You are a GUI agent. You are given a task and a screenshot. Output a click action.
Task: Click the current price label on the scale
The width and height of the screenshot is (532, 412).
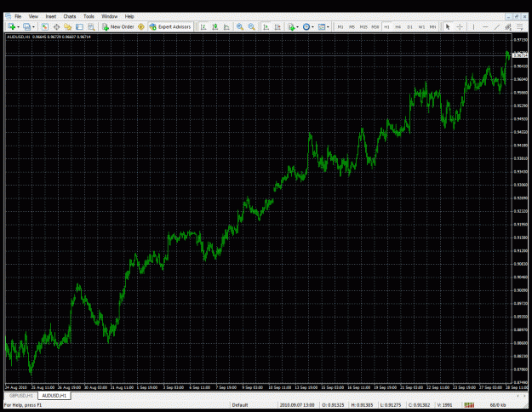point(520,55)
